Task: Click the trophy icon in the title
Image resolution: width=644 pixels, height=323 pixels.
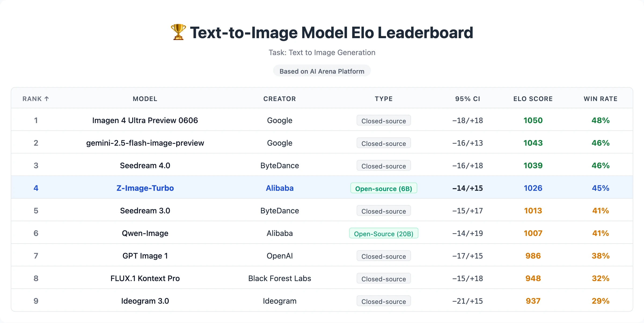Action: [178, 33]
